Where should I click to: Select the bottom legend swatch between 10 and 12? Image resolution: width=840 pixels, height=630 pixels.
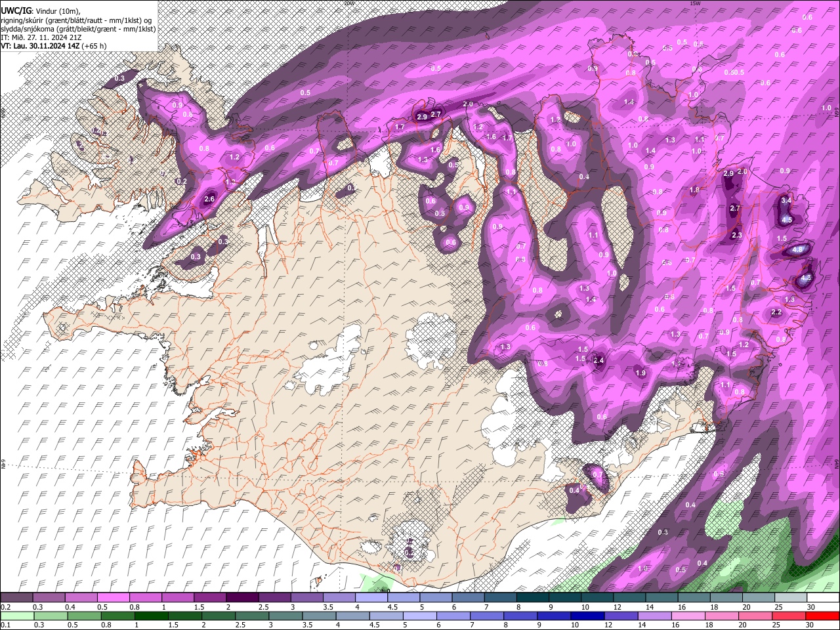pos(587,616)
